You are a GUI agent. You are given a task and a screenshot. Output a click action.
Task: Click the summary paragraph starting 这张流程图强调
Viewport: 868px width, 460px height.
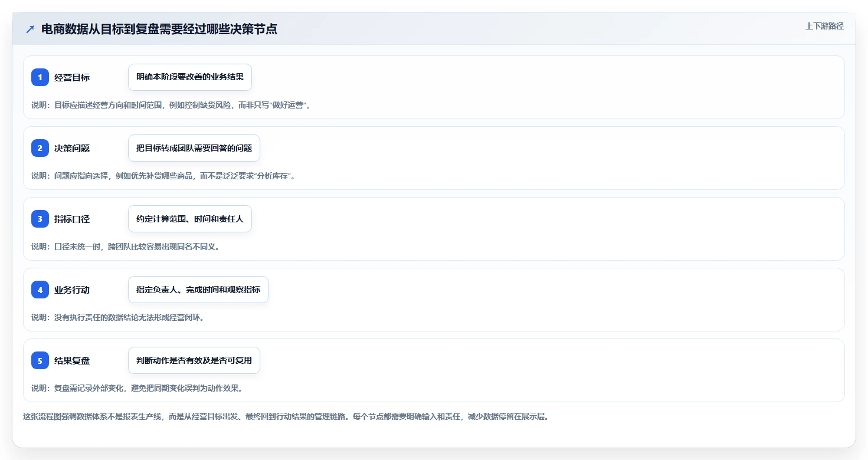(x=286, y=416)
